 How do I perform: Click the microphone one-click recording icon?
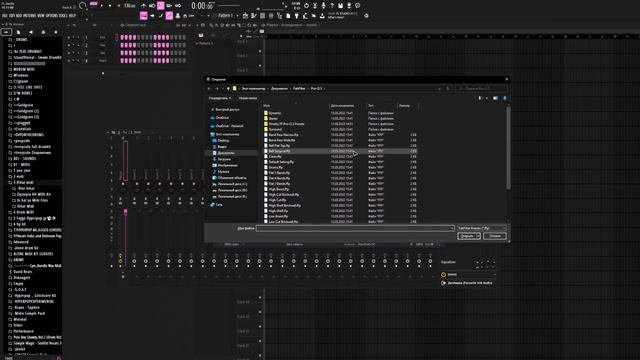pos(323,5)
